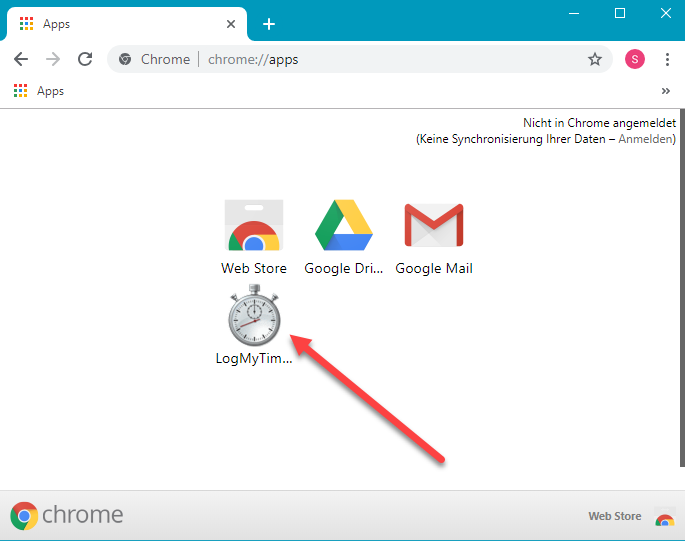Screen dimensions: 685x541
Task: Click the 'Nicht in Chrome angemeldet' text
Action: (x=599, y=123)
